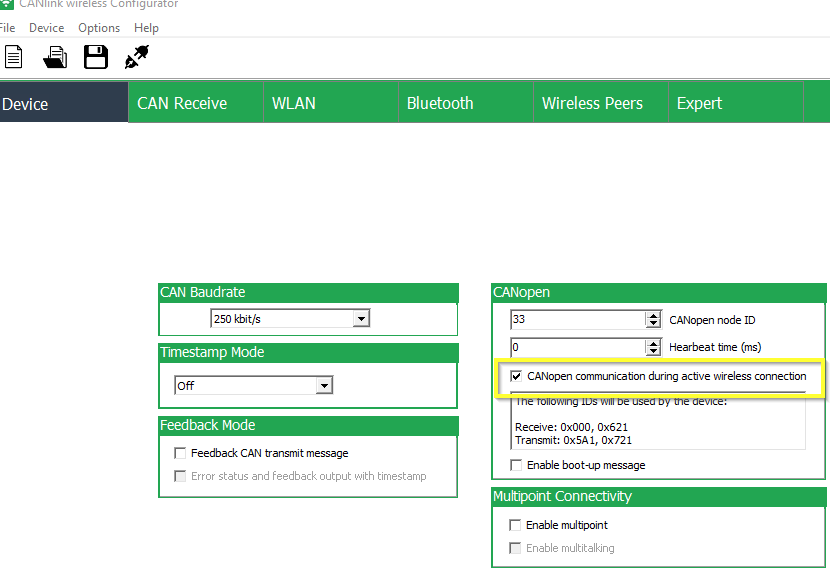Switch to the Wireless Peers tab

[x=601, y=102]
